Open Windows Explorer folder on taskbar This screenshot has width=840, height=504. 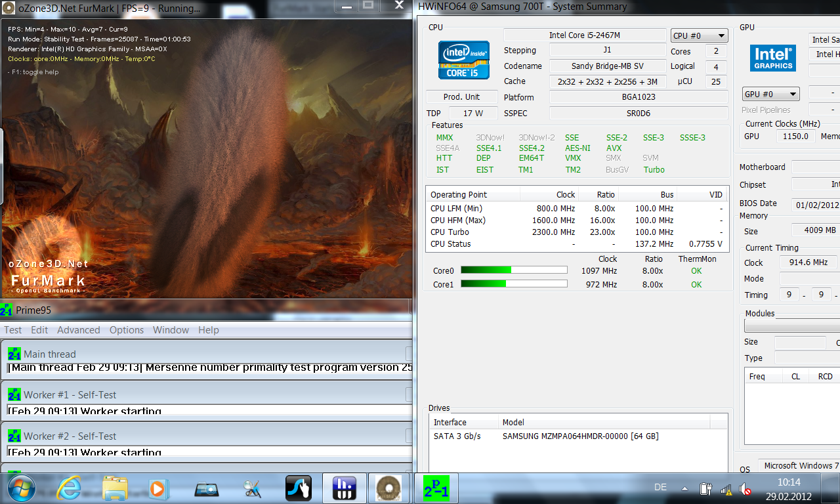[x=115, y=488]
